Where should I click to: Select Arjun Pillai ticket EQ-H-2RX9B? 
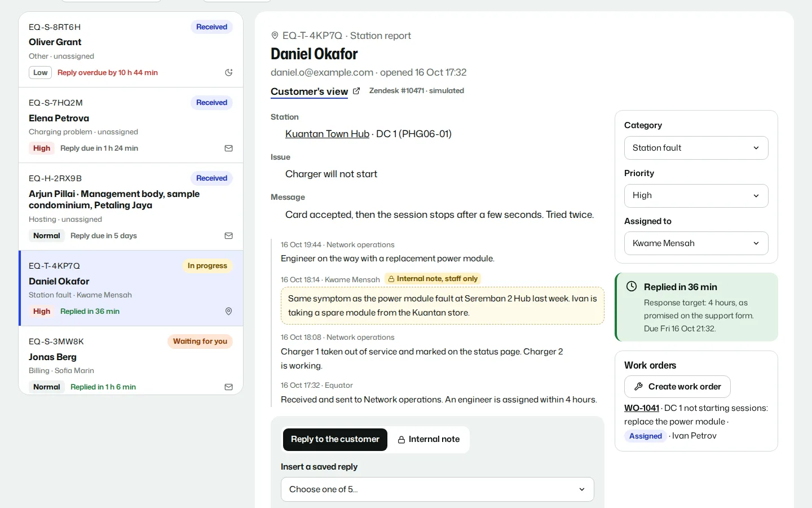pos(131,207)
